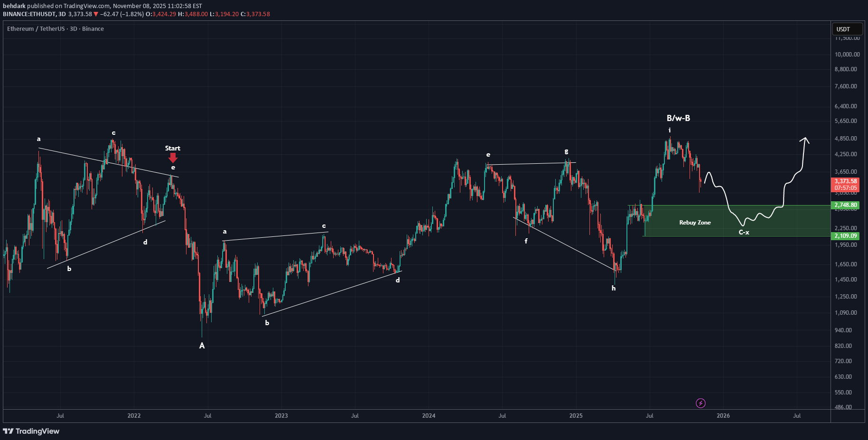
Task: Click the 2026 label on time axis
Action: point(723,415)
